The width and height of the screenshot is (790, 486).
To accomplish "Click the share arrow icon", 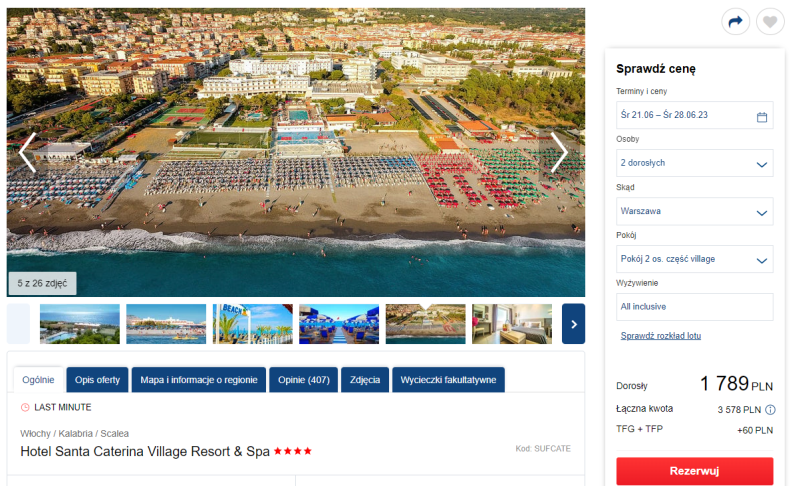I will click(735, 22).
